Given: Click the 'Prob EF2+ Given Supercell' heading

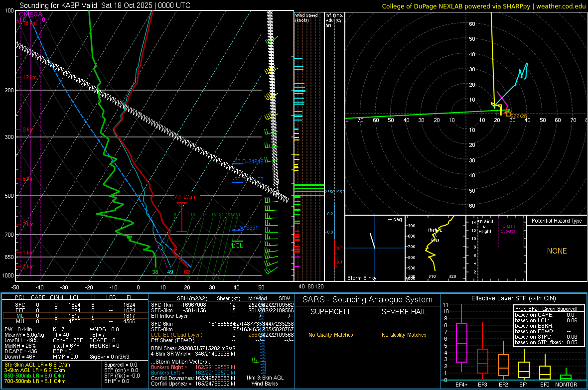Looking at the screenshot, I should click(x=546, y=309).
